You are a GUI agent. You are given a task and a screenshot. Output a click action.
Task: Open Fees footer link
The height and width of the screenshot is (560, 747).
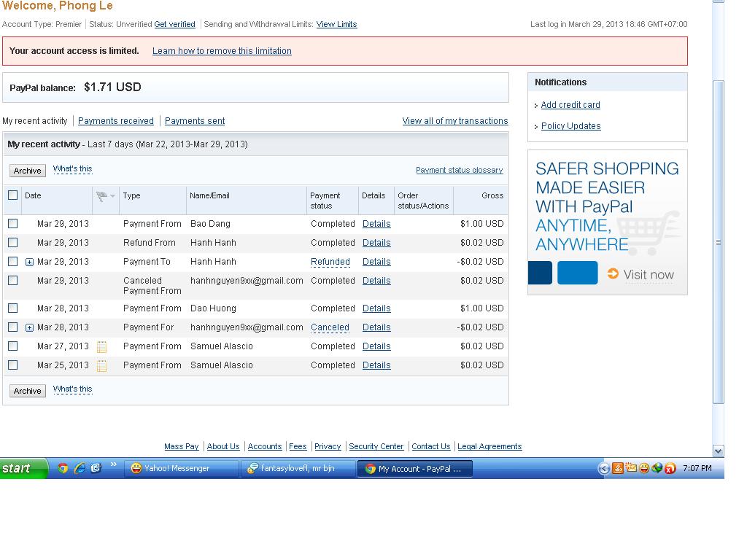(298, 447)
